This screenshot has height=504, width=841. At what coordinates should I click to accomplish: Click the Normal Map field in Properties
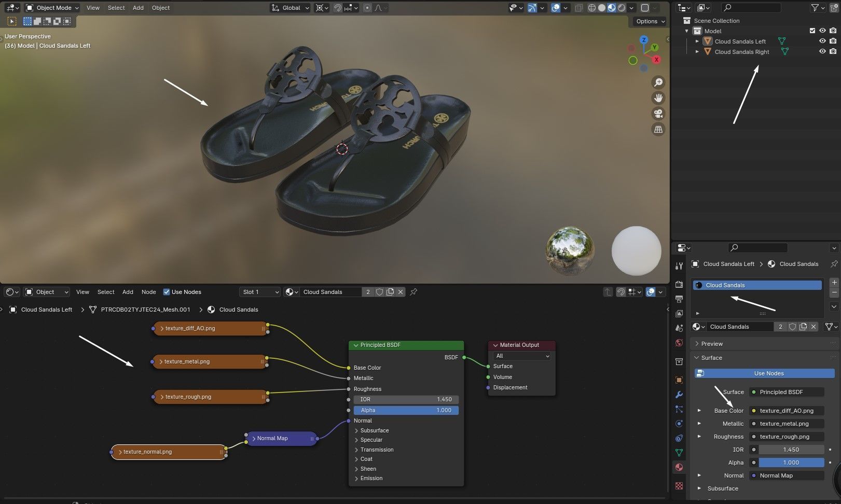787,475
